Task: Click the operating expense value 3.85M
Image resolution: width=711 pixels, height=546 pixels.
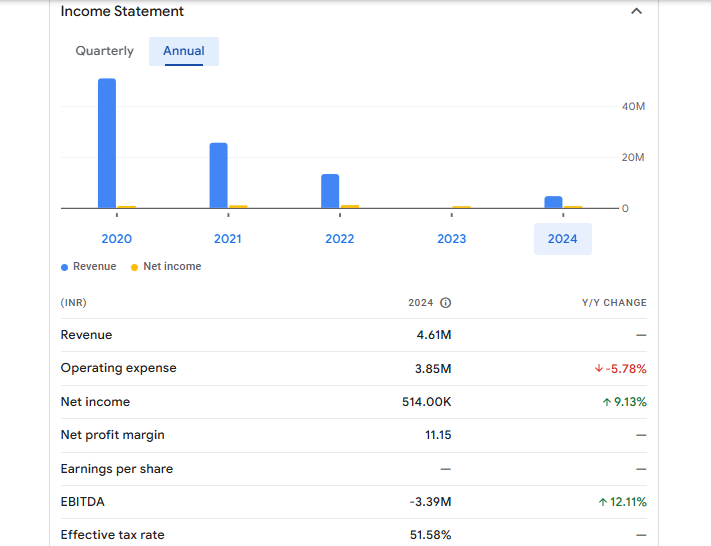Action: coord(433,369)
